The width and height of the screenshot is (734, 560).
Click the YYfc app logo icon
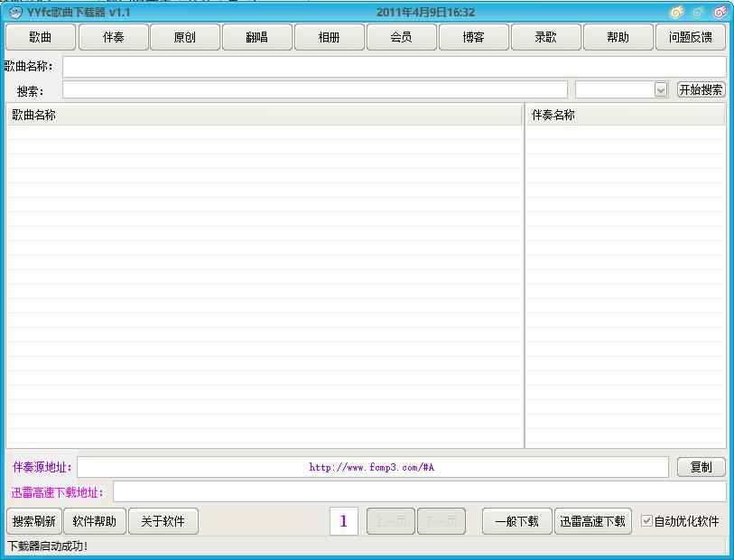point(15,13)
